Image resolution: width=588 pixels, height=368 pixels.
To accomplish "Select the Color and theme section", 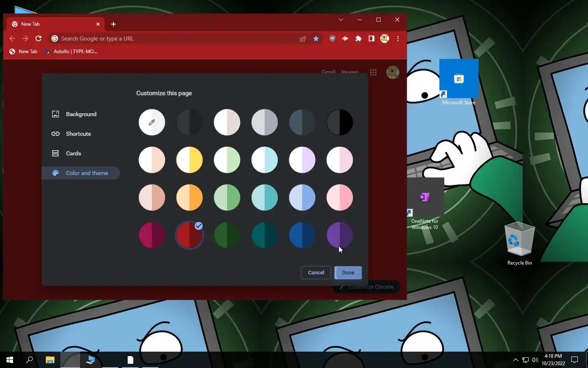I will point(81,173).
